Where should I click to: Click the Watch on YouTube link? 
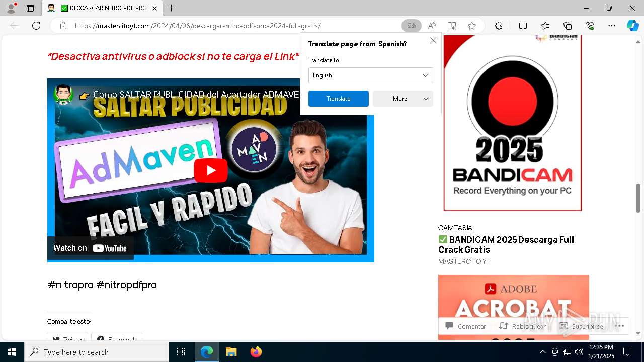coord(91,248)
